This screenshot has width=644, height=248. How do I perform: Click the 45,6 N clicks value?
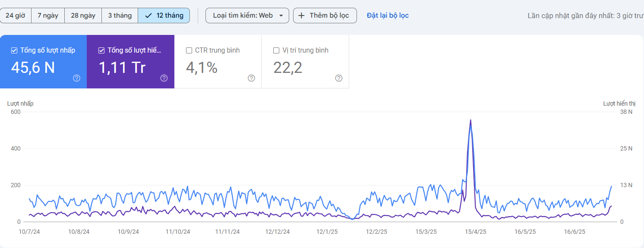click(x=33, y=68)
